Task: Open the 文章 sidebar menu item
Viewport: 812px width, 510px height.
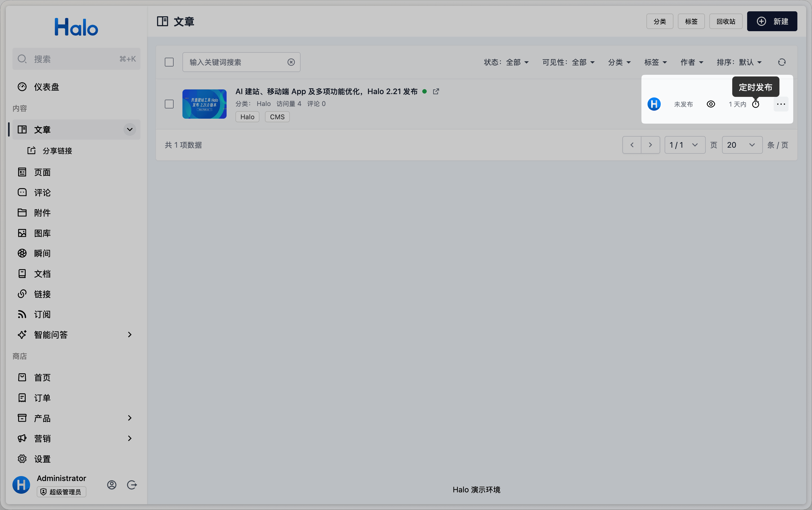Action: (76, 129)
